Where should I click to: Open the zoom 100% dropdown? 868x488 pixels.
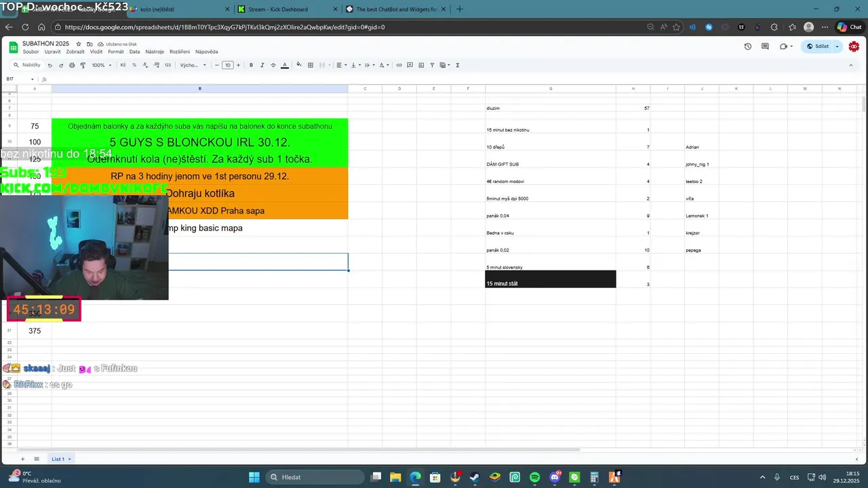point(102,65)
